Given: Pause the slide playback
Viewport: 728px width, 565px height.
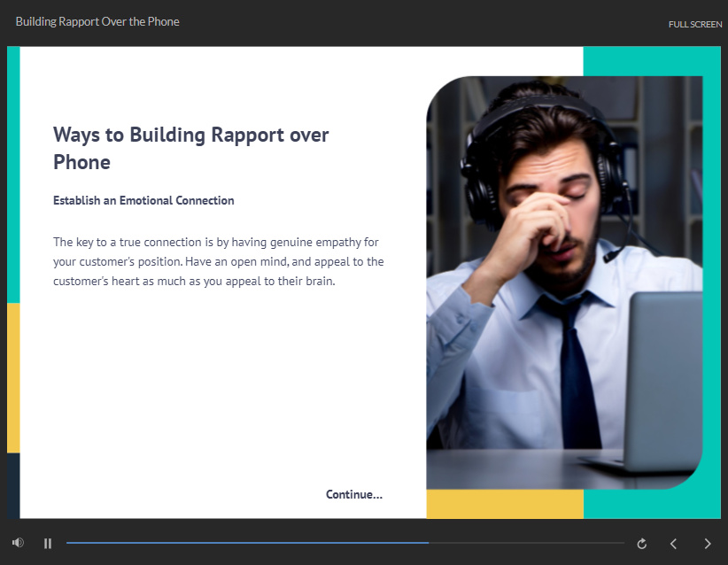Looking at the screenshot, I should (x=48, y=543).
